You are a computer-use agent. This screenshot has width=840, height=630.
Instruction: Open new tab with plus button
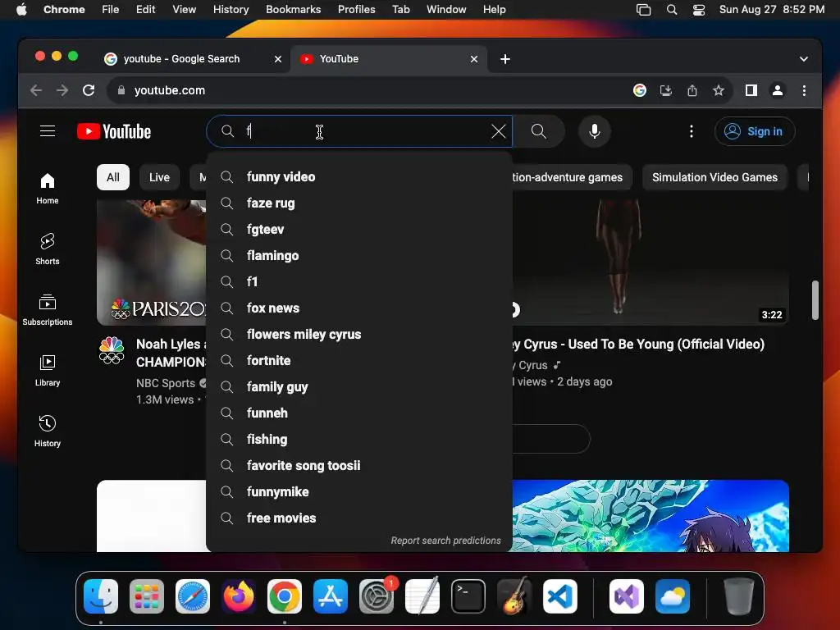click(505, 59)
